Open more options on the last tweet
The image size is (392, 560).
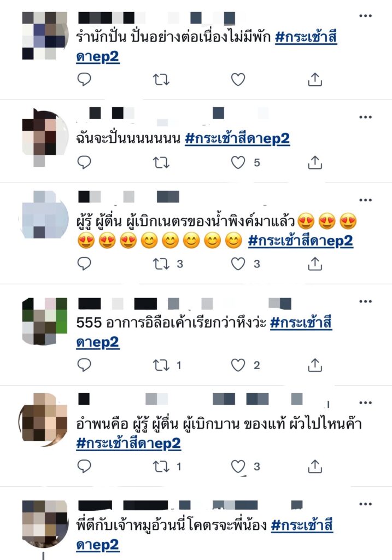click(x=366, y=504)
